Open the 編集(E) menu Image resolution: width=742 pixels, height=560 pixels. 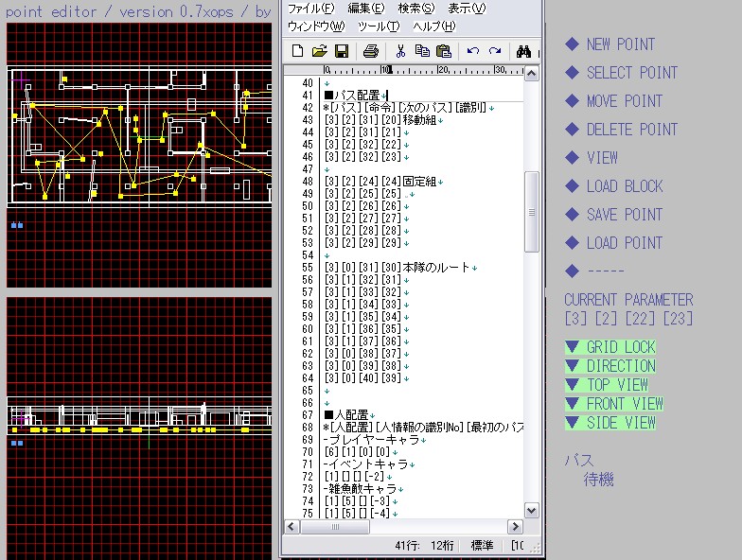click(365, 9)
